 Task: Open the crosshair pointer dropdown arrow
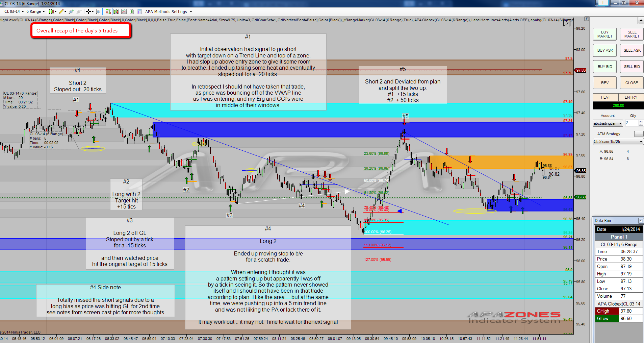pyautogui.click(x=93, y=11)
